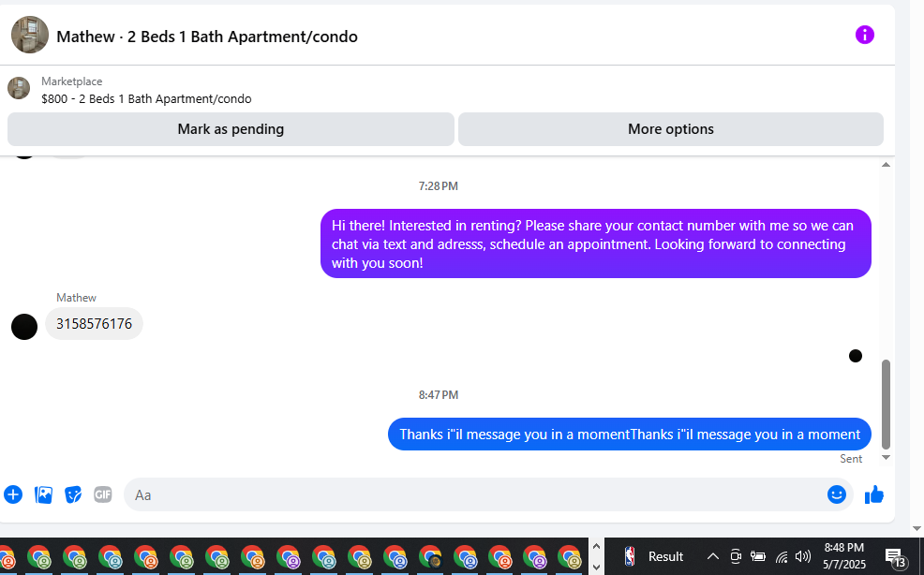
Task: Click taskbar overflow down arrow
Action: coord(596,567)
